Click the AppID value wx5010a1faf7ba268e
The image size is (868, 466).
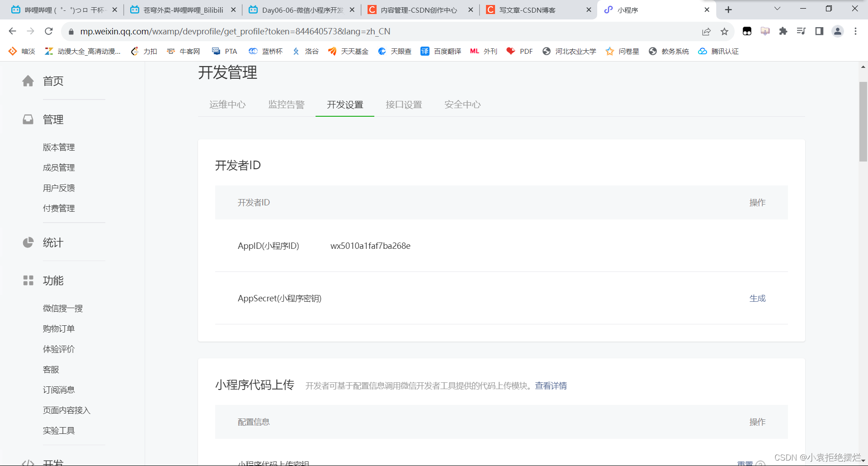pos(370,246)
